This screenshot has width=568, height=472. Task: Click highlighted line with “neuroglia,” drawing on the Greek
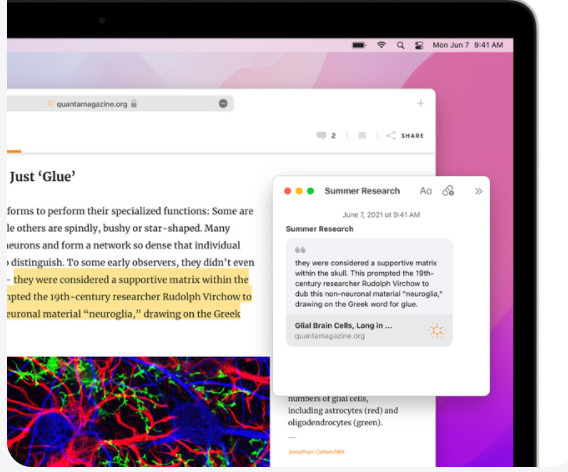click(x=124, y=314)
